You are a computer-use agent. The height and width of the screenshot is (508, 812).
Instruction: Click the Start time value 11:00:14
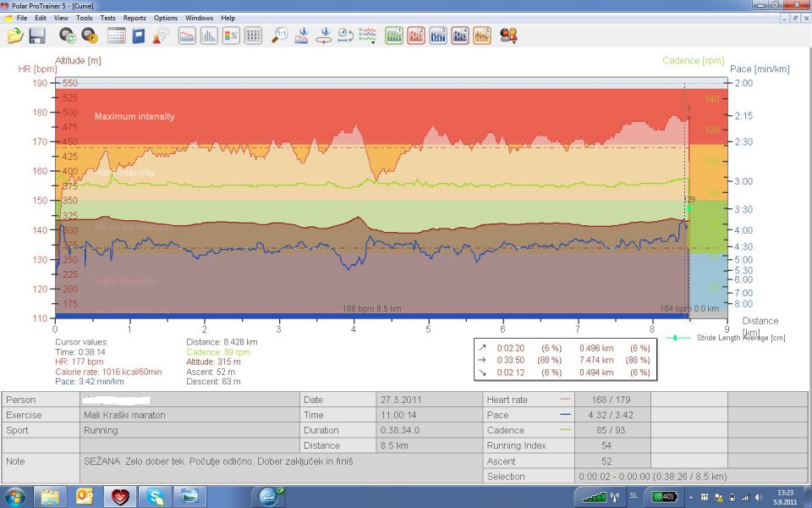(399, 415)
